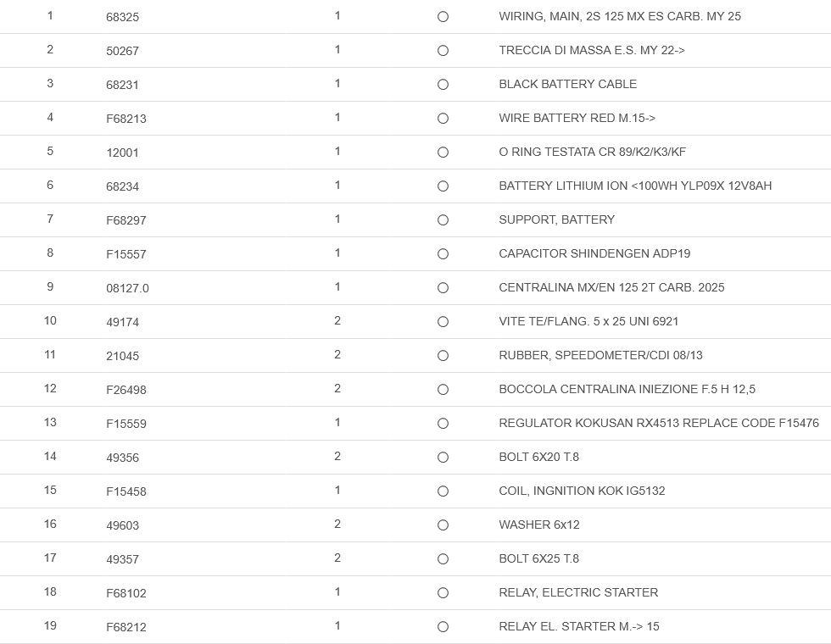Mark radio circle for WASHER 6x12

pos(443,525)
